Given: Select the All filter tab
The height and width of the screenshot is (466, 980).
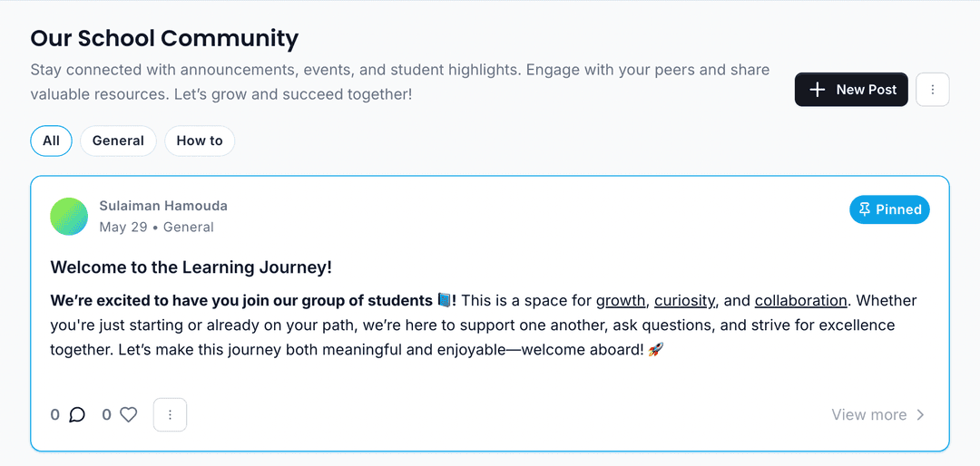Looking at the screenshot, I should [x=51, y=141].
